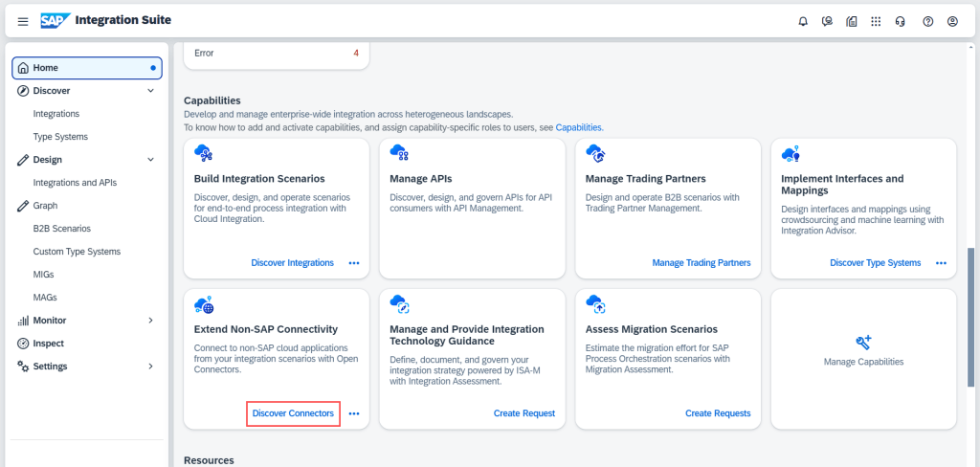This screenshot has height=467, width=980.
Task: Click the Manage Capabilities tile icon
Action: tap(862, 343)
